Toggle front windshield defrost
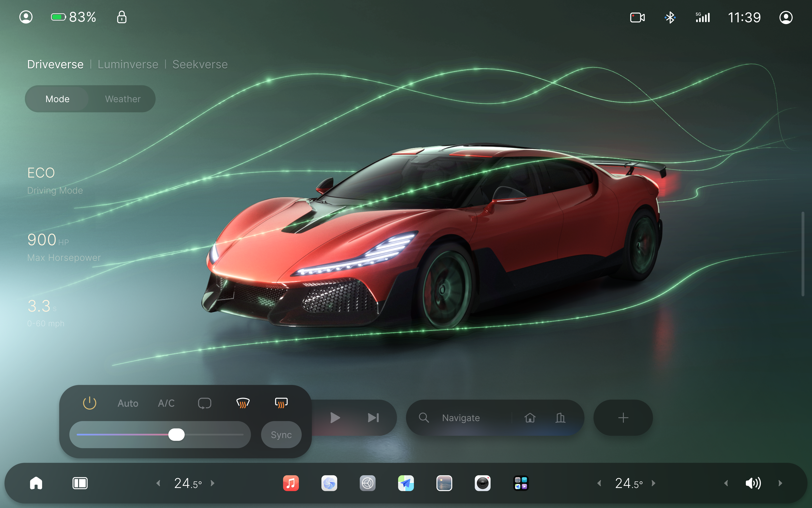This screenshot has width=812, height=508. (243, 403)
